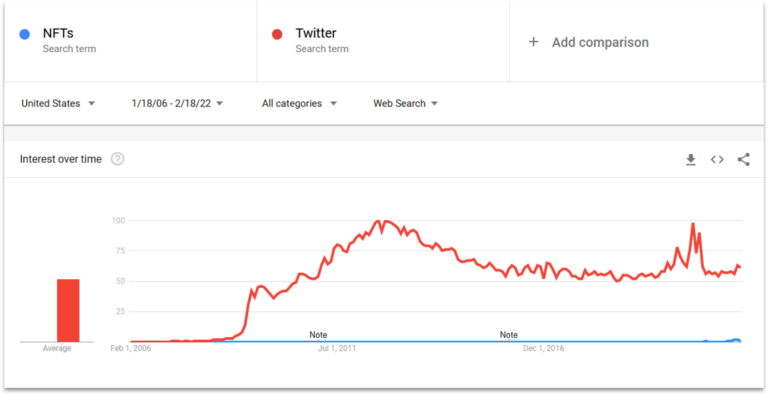Open the Web Search type dropdown
The height and width of the screenshot is (395, 768).
tap(406, 103)
